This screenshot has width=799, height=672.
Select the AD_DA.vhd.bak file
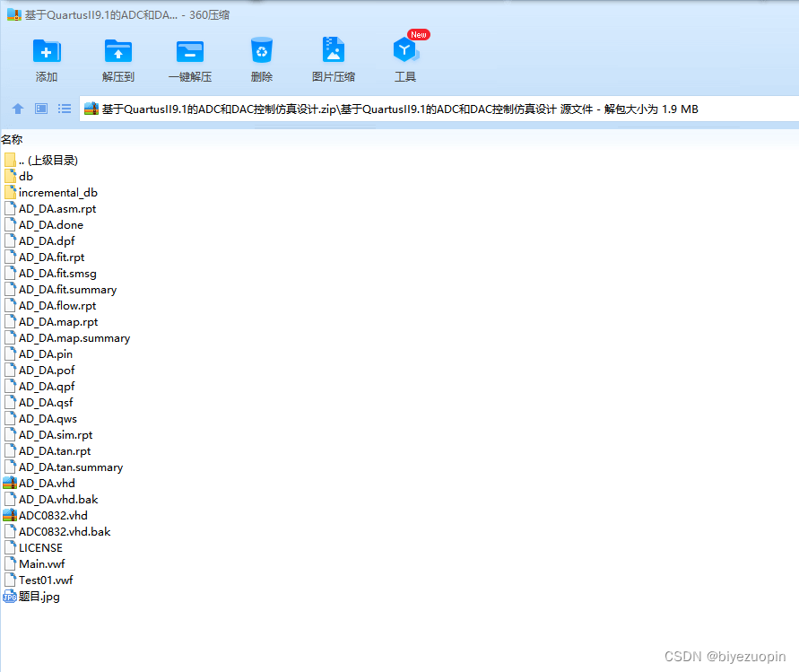(x=51, y=499)
